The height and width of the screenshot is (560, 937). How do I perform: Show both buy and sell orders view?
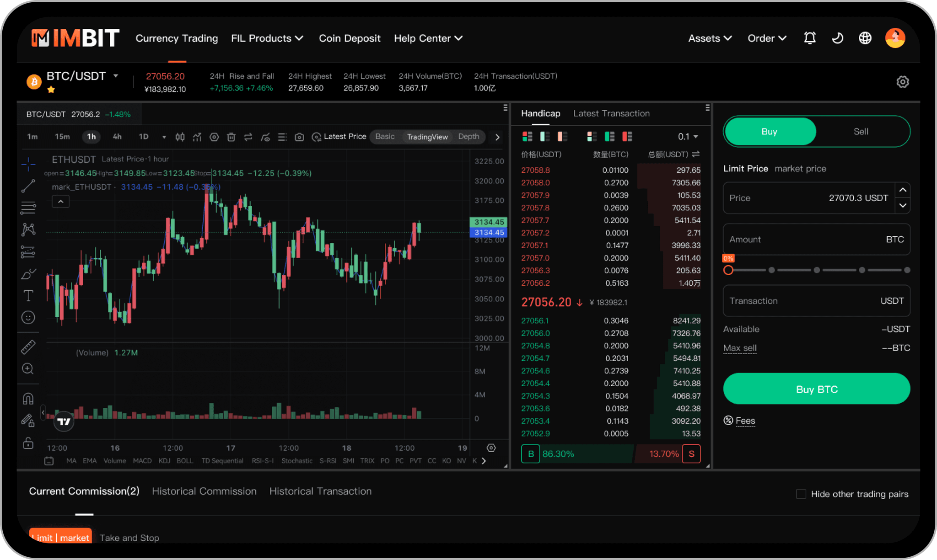528,136
